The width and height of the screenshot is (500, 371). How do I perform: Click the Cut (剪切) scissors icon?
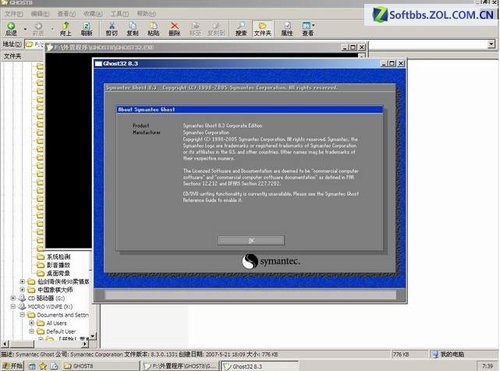(x=112, y=29)
